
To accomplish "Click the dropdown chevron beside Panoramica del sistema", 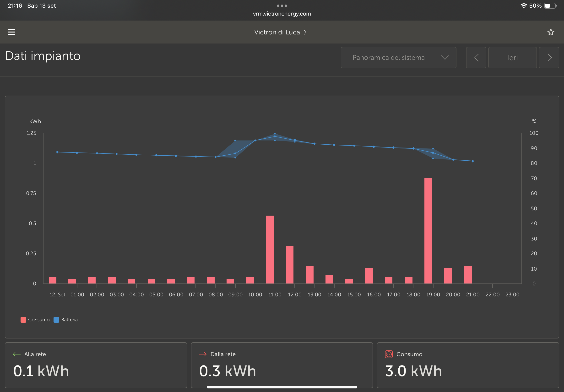I will (x=445, y=58).
